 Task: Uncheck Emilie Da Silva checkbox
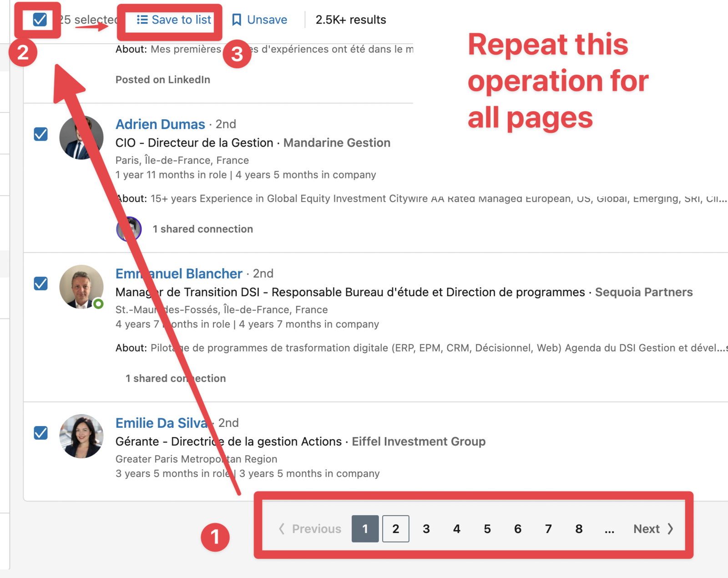click(x=41, y=433)
